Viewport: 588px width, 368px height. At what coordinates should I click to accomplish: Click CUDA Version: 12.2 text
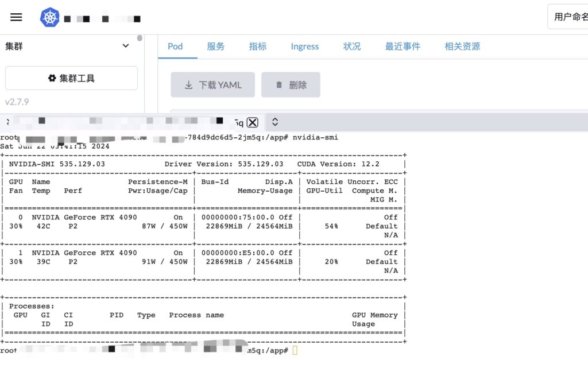pos(338,164)
